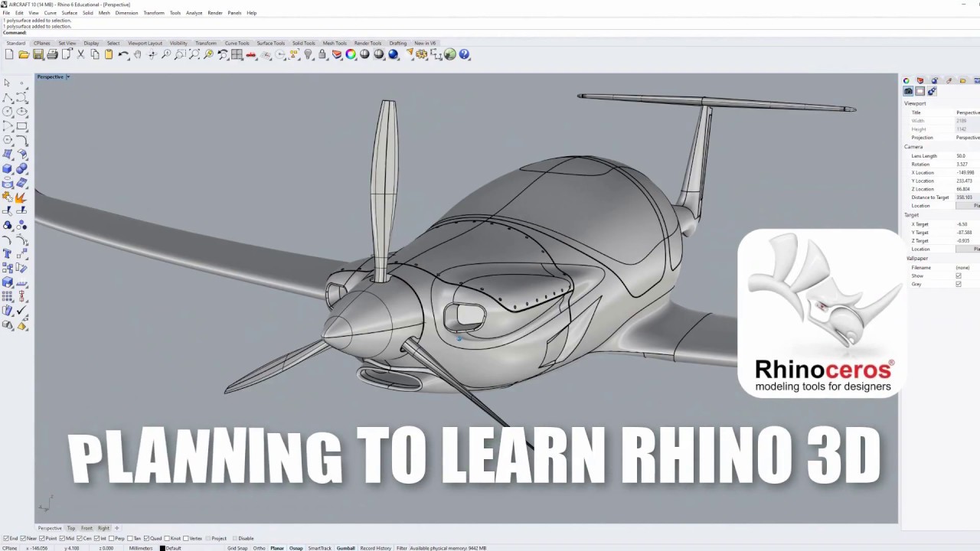The width and height of the screenshot is (980, 551).
Task: Click the padlock Lock objects icon
Action: [322, 54]
